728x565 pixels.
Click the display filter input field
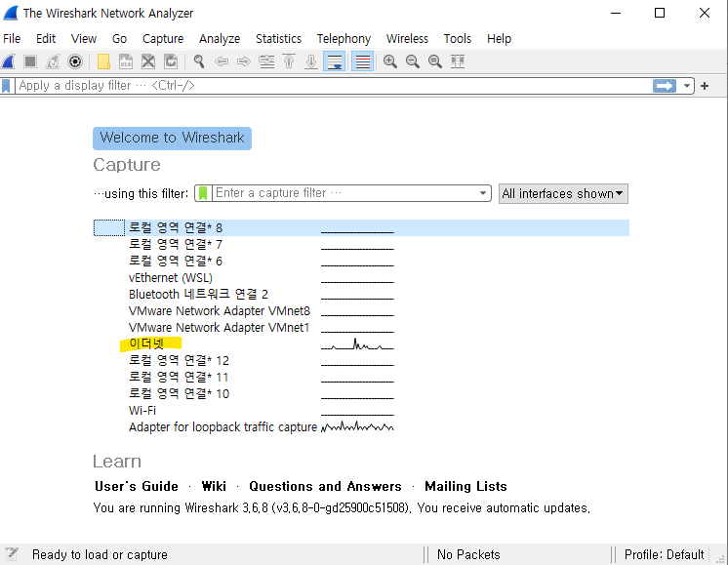tap(334, 86)
